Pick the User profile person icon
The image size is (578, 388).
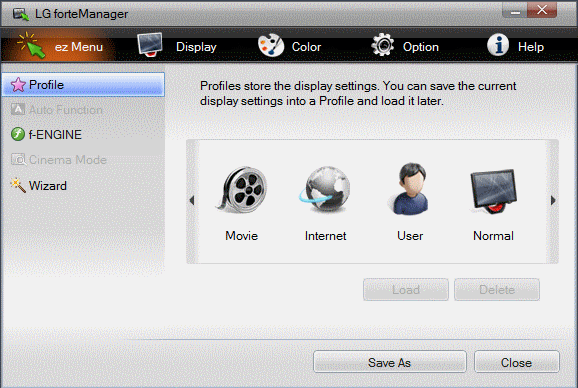410,189
